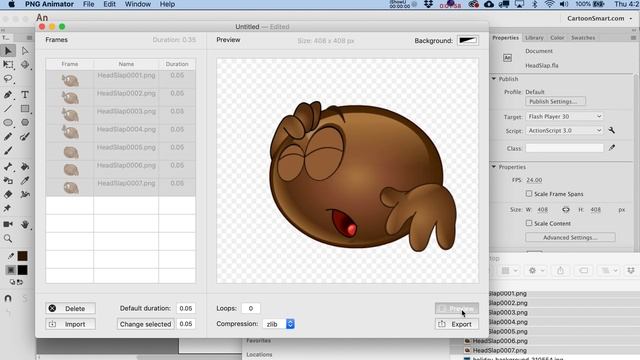The height and width of the screenshot is (360, 640).
Task: Select the Subselection tool
Action: 25,51
